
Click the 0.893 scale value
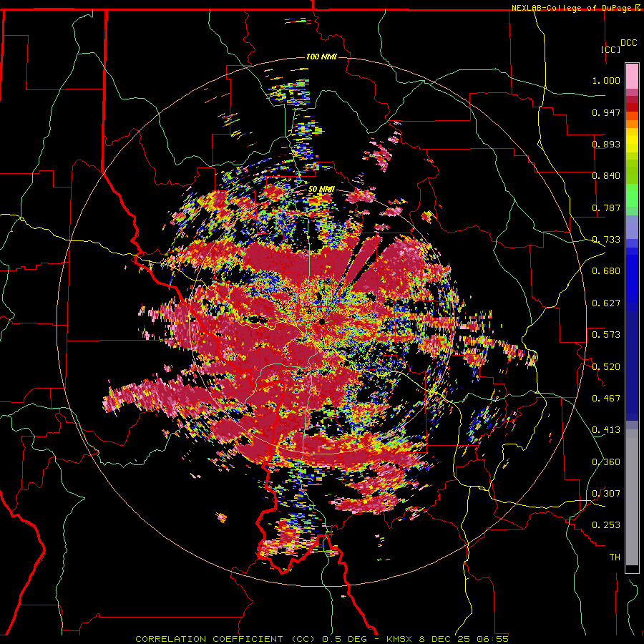(606, 144)
